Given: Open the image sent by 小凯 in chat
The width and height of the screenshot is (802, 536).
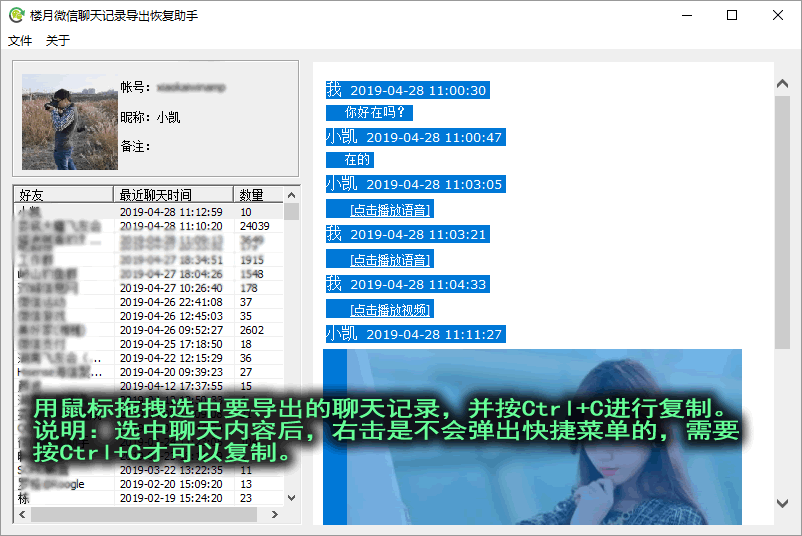Looking at the screenshot, I should click(544, 437).
